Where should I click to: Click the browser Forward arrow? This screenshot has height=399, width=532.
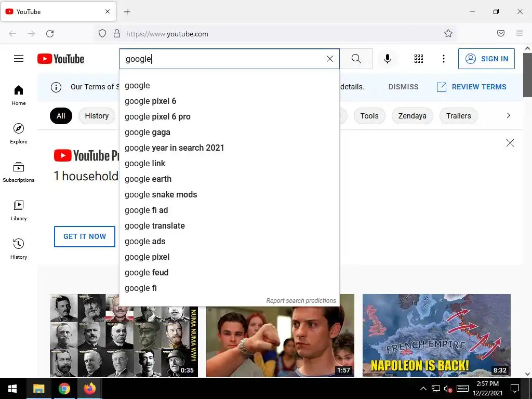[31, 34]
